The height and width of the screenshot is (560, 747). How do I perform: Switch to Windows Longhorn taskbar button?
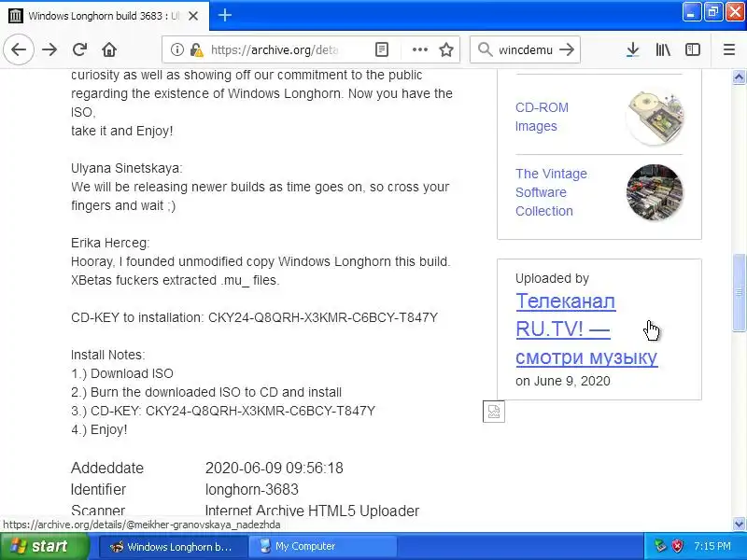[x=174, y=546]
